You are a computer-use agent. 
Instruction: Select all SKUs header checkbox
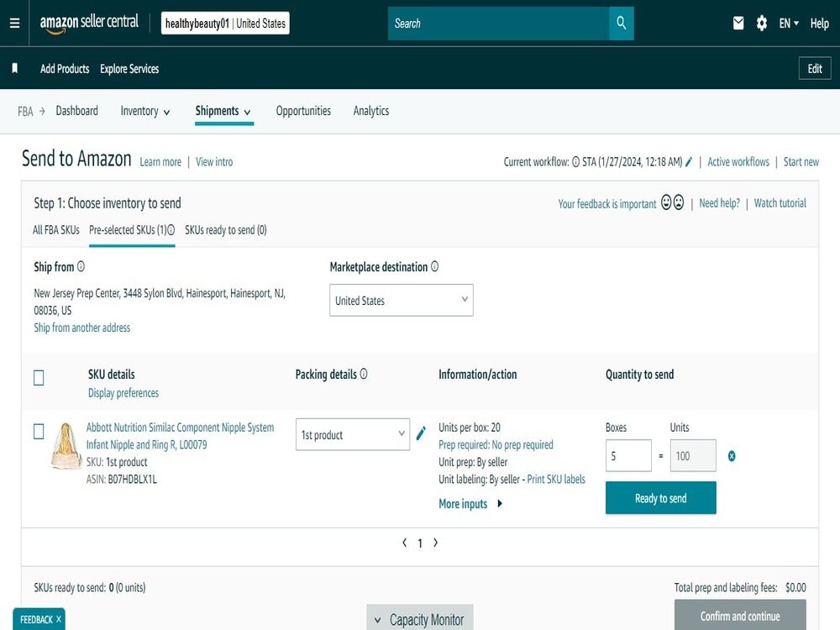pos(39,378)
